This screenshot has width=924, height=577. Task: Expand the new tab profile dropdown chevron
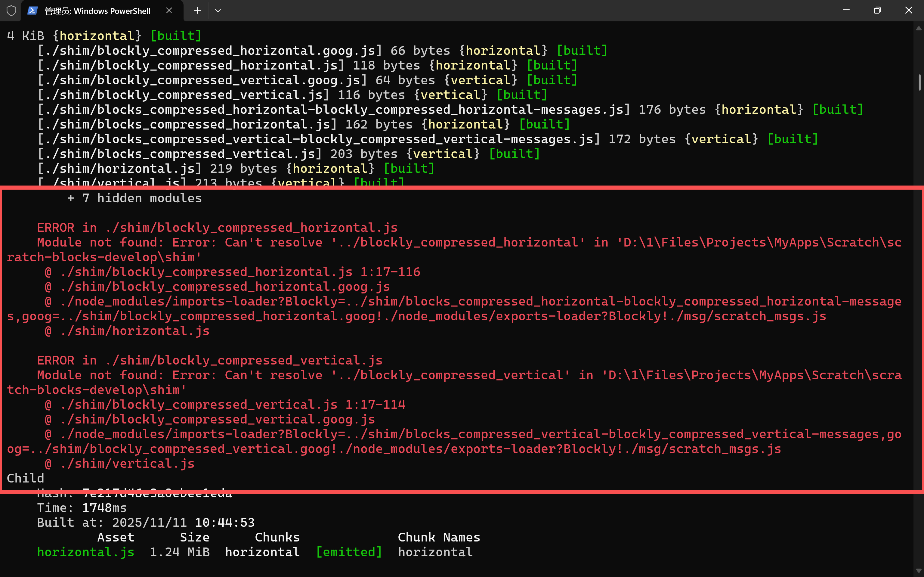[218, 11]
